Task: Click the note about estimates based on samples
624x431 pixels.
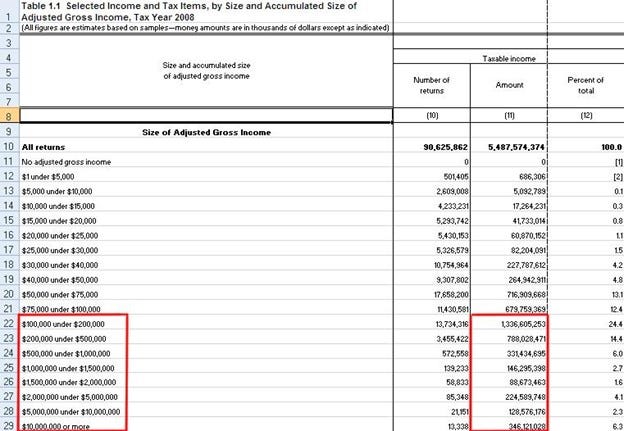Action: 205,28
